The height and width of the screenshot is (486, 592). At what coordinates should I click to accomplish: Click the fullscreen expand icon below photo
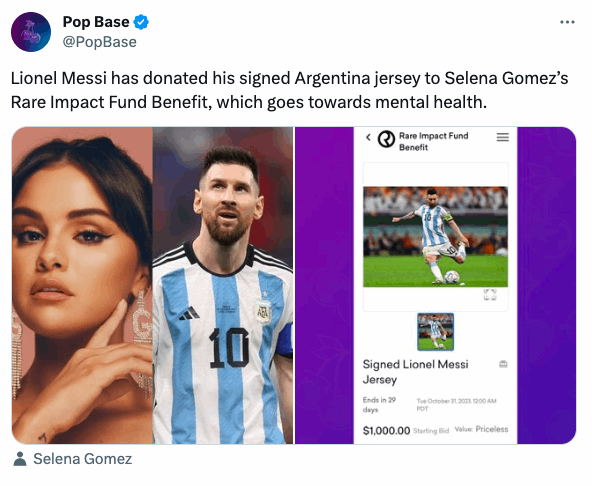click(x=490, y=295)
